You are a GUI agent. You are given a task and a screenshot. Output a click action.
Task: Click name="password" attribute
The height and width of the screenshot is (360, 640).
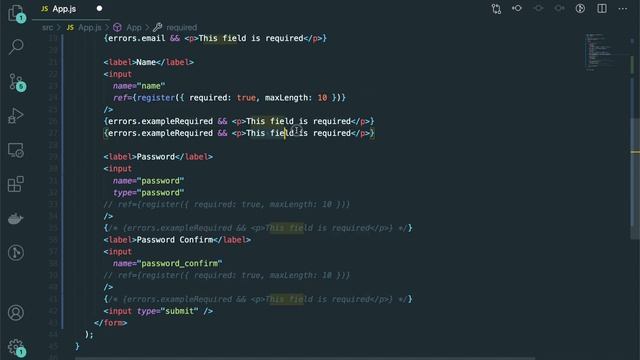click(149, 181)
